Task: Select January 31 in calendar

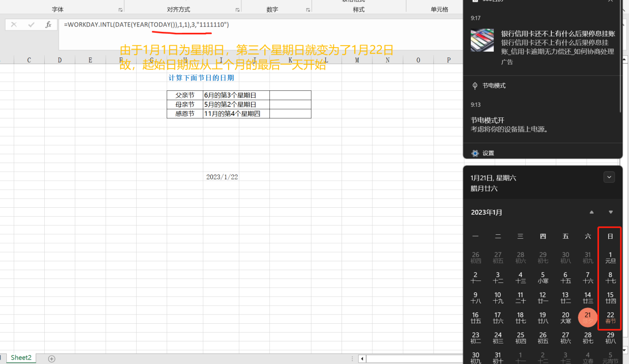Action: point(498,358)
